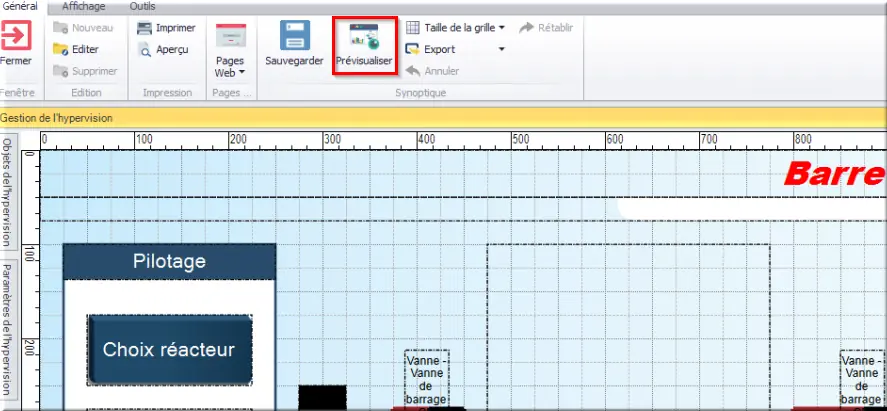This screenshot has height=411, width=887.
Task: Click the Imprimer label
Action: [176, 28]
